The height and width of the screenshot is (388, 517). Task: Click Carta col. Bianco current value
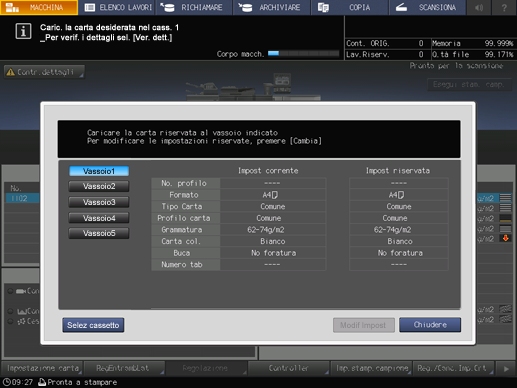273,241
